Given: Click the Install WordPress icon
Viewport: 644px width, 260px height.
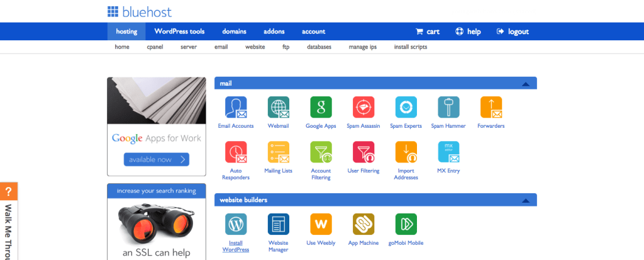Looking at the screenshot, I should [x=236, y=224].
